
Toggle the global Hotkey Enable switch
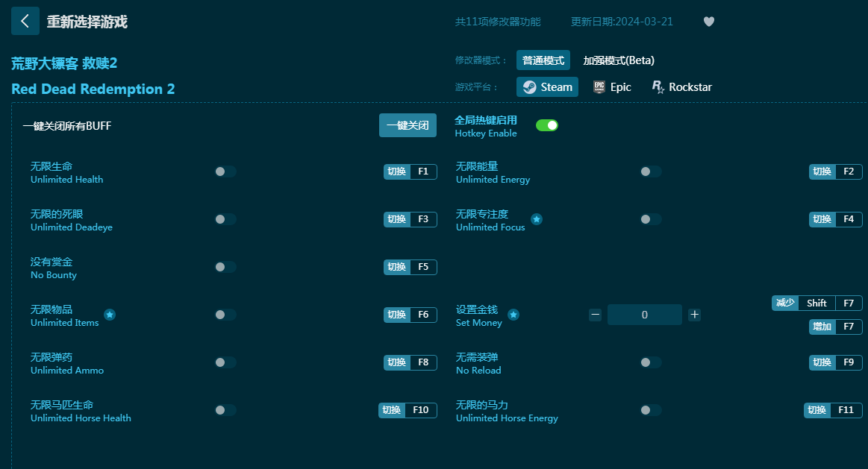point(547,125)
